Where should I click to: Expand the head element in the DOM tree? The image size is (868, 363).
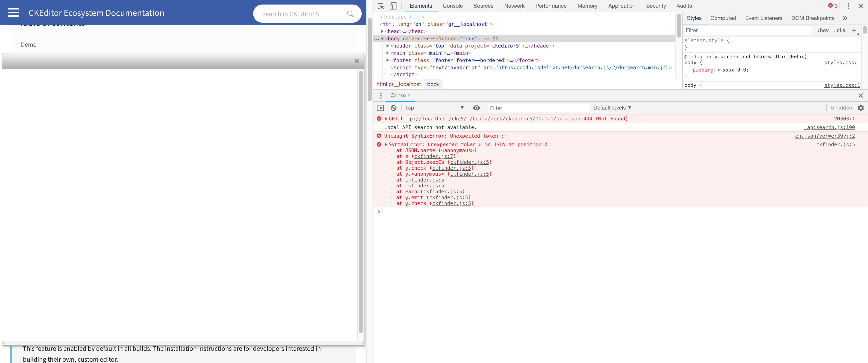pos(382,31)
